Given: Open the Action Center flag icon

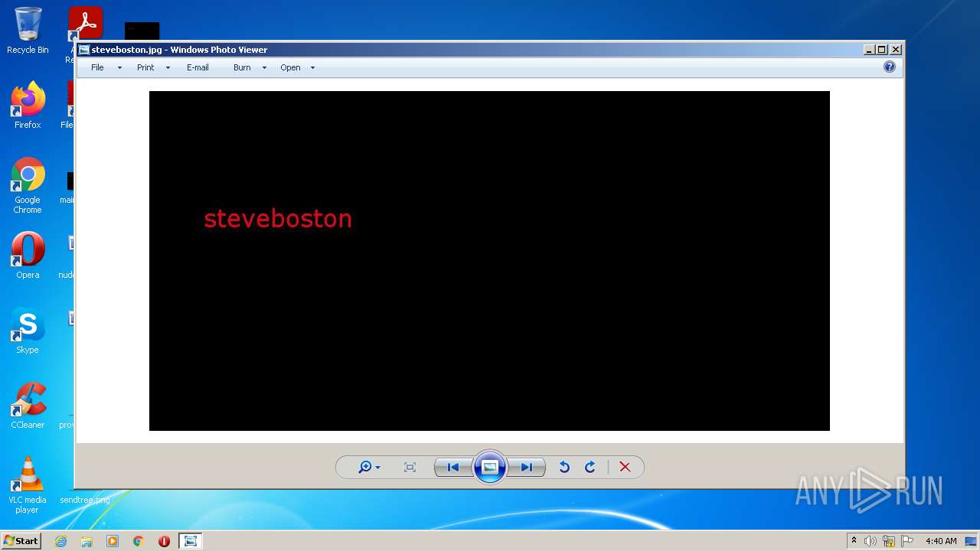Looking at the screenshot, I should click(x=907, y=541).
